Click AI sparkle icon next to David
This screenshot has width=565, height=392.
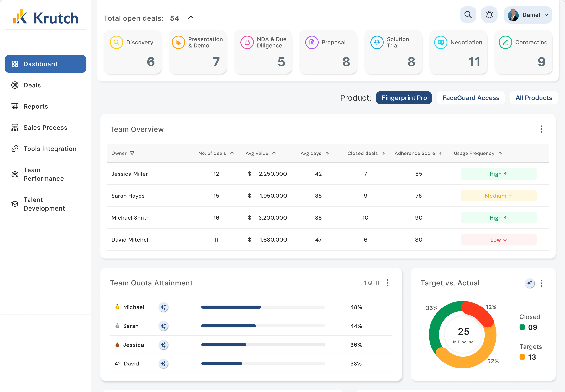point(163,363)
